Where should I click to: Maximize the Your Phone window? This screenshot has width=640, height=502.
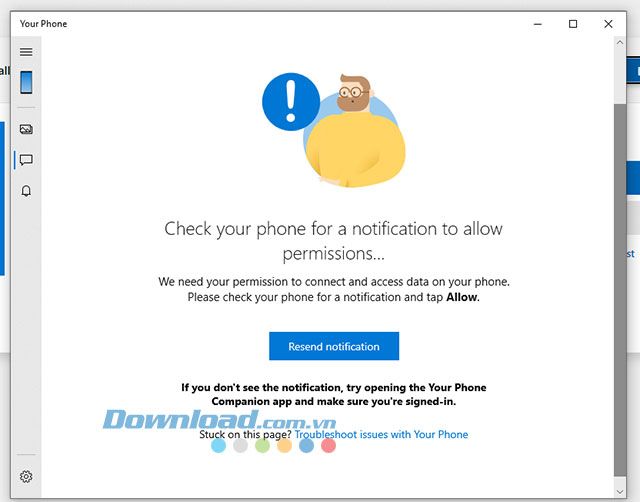point(573,24)
